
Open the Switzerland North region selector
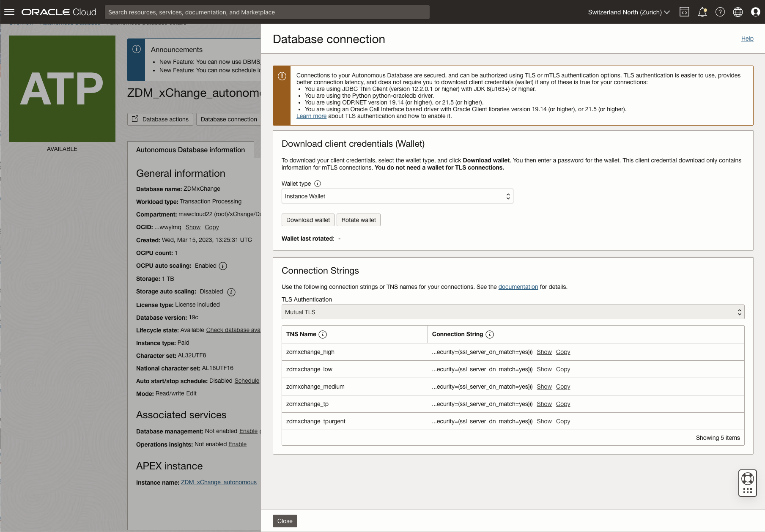[628, 12]
